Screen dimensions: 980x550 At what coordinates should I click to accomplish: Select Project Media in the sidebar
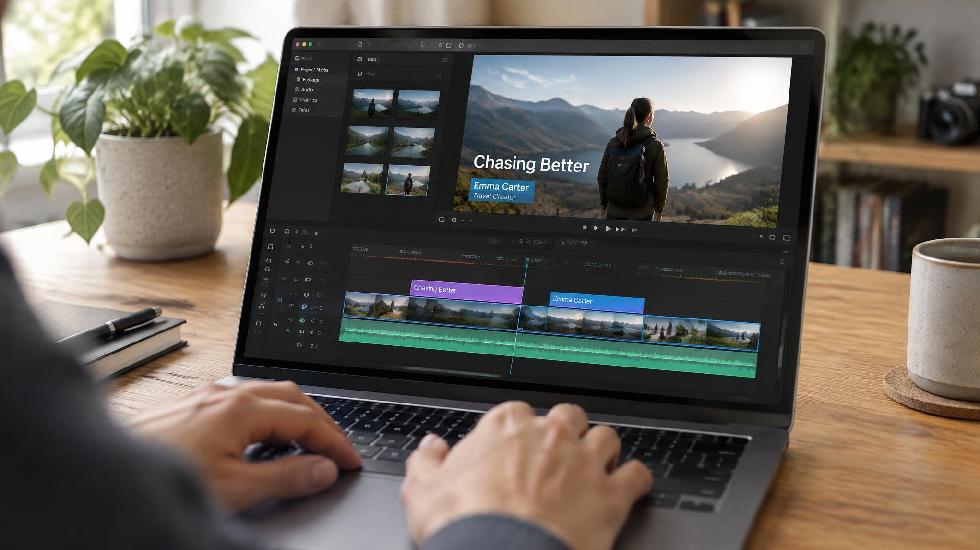click(314, 70)
